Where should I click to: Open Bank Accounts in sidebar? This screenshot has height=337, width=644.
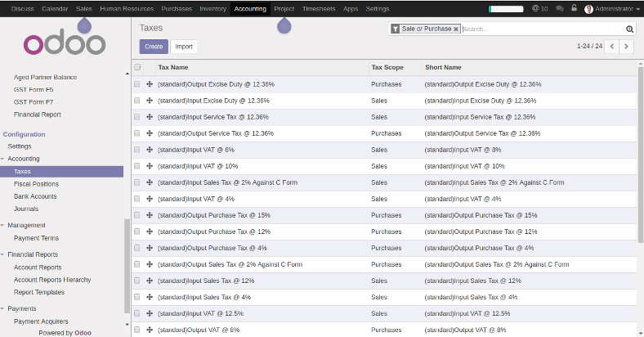[x=35, y=196]
